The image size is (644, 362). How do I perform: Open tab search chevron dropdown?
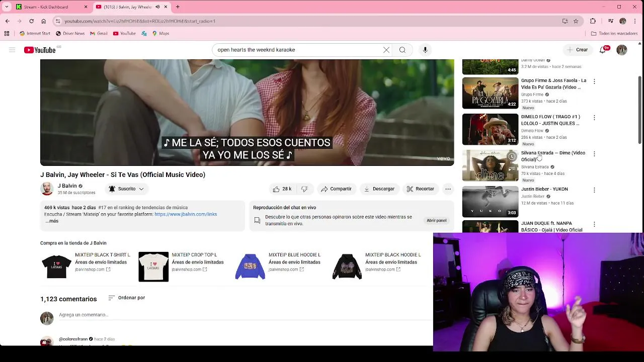[x=7, y=7]
